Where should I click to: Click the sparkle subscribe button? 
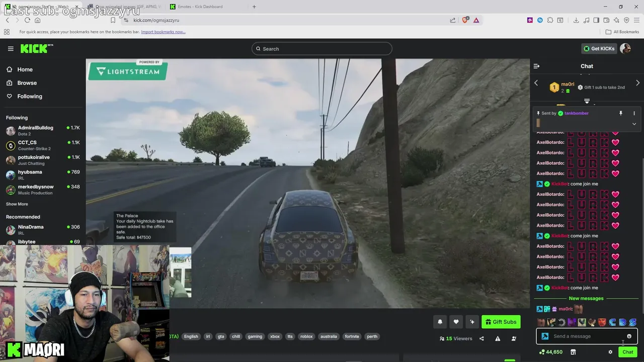tap(472, 322)
